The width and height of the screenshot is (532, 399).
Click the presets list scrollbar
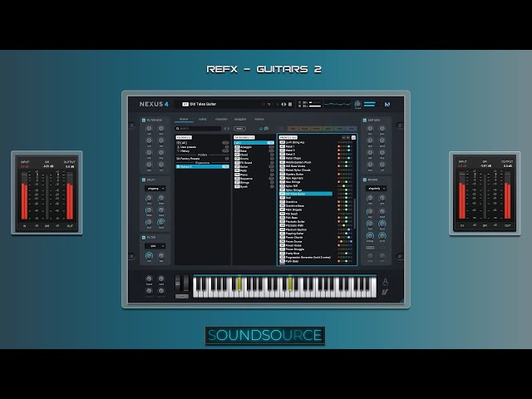click(x=355, y=214)
